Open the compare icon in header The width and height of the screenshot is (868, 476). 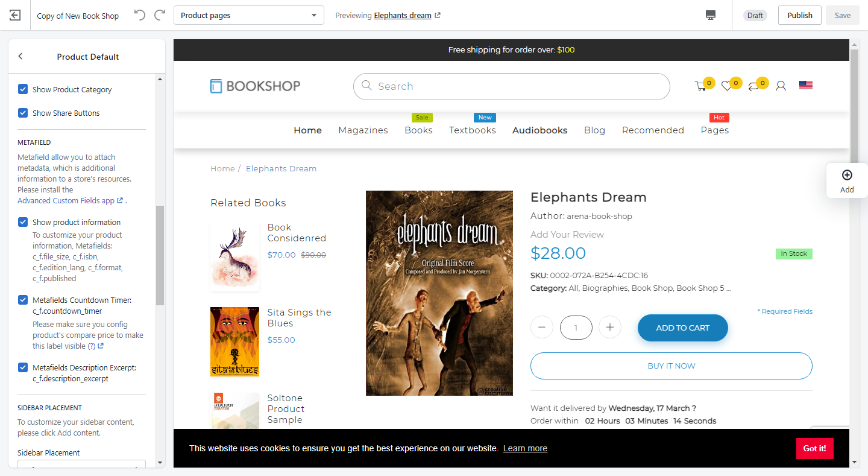[753, 86]
